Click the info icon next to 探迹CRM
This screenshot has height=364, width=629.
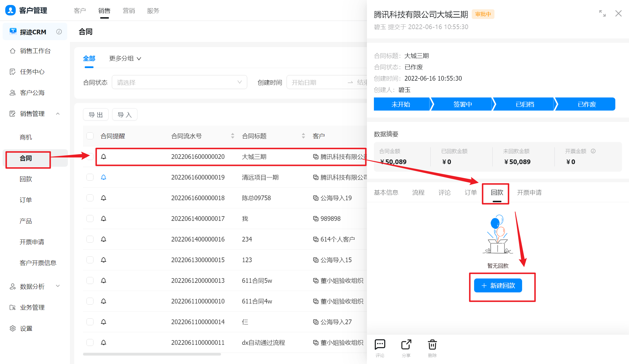[x=59, y=32]
